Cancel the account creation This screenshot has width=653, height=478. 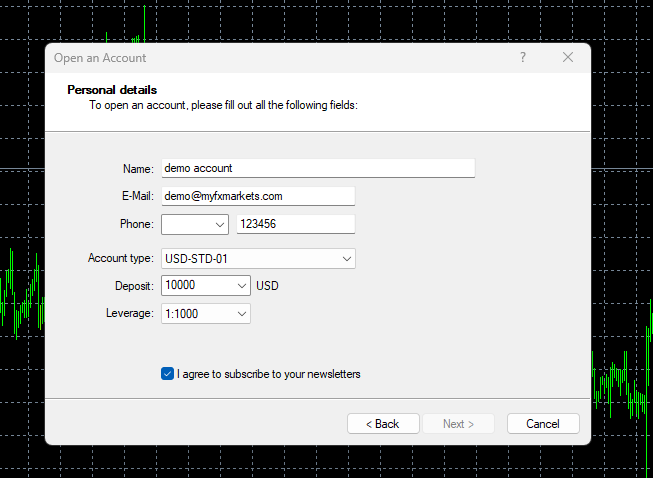[543, 424]
